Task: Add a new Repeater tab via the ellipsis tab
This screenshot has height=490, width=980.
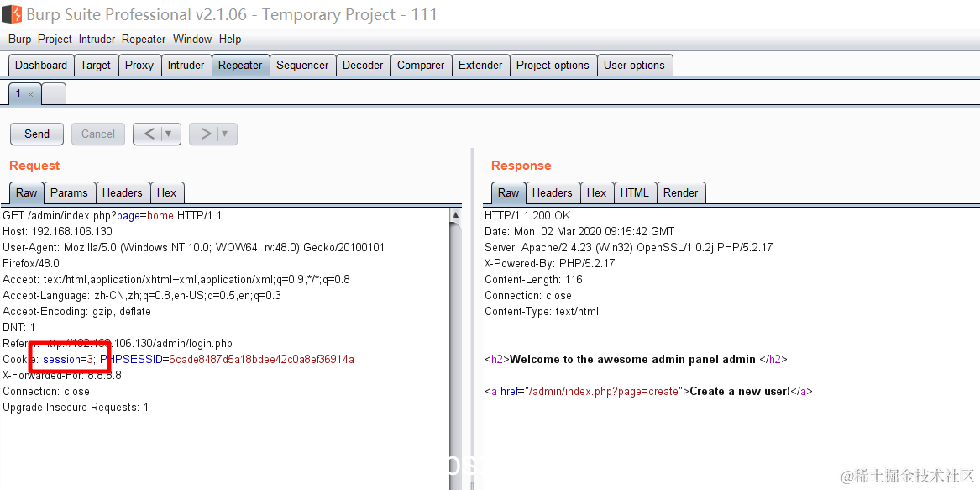Action: 53,94
